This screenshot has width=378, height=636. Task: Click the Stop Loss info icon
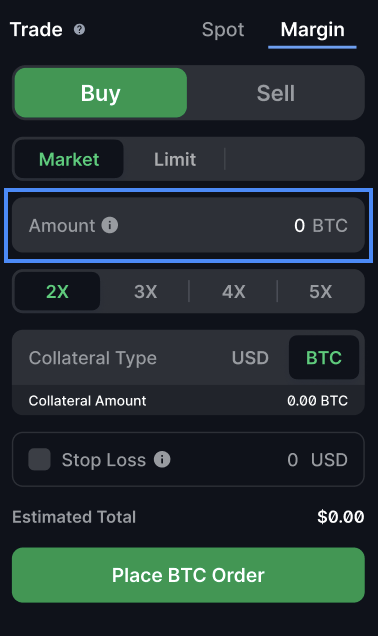point(162,460)
